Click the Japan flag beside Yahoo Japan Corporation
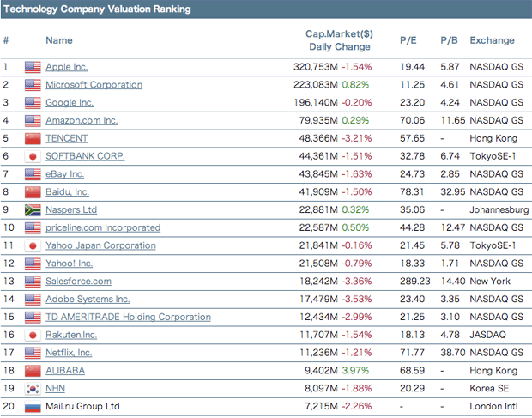 tap(33, 245)
